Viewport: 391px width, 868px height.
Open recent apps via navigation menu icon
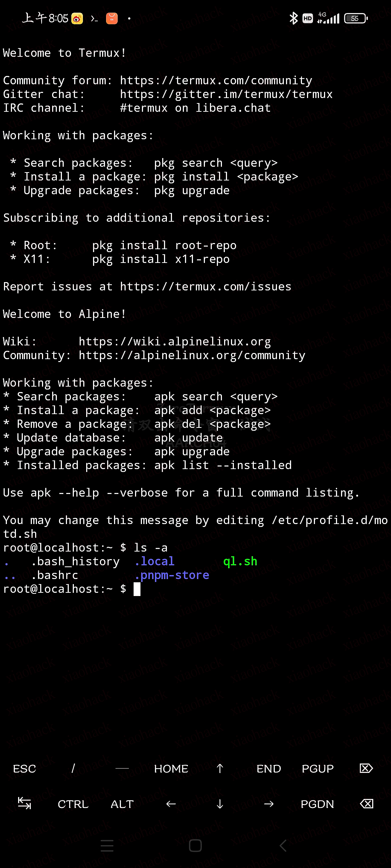107,846
